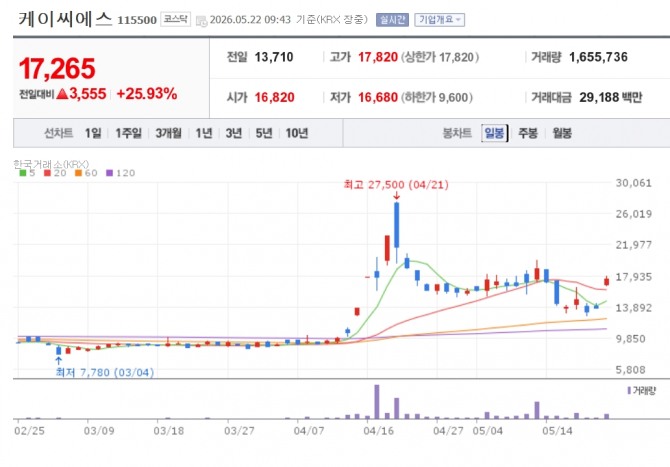Viewport: 670px width, 467px height.
Task: Select the 1일 line chart tab
Action: (x=93, y=133)
